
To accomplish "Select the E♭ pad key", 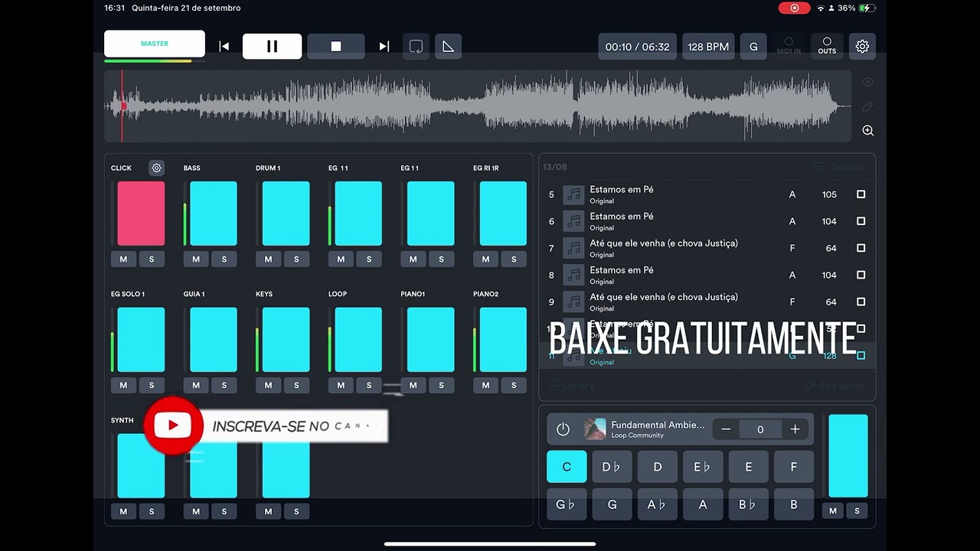I will (702, 467).
